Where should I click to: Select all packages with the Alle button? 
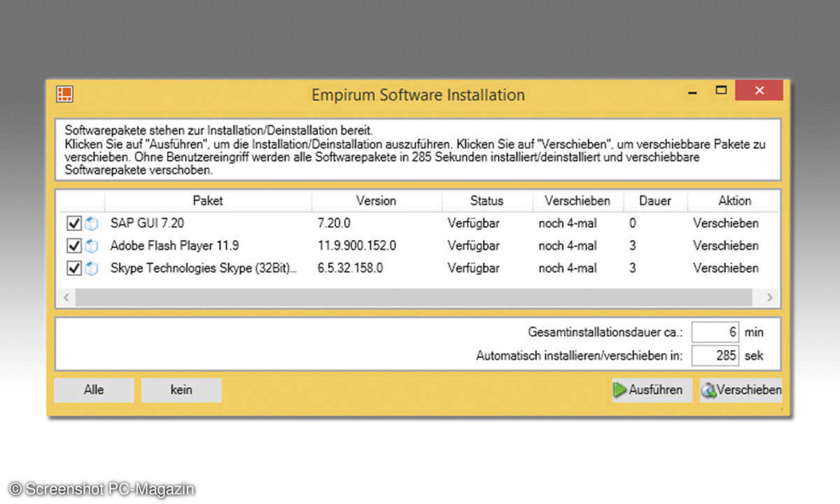94,390
